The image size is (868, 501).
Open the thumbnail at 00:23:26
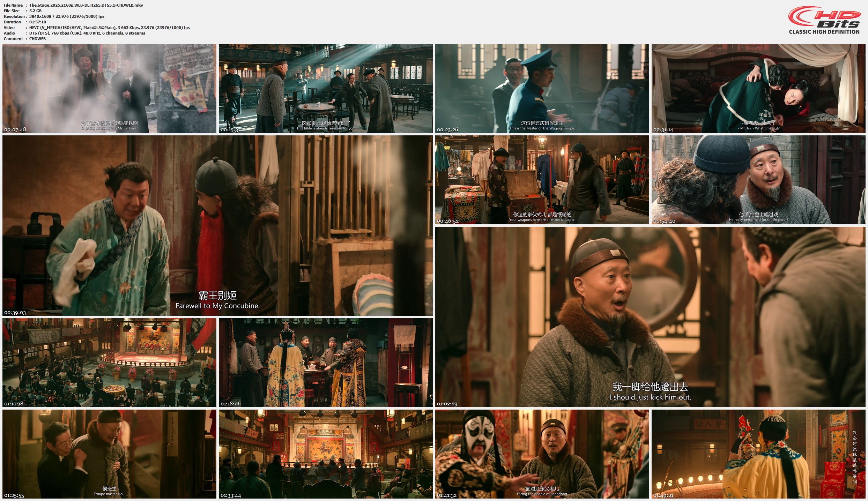pyautogui.click(x=542, y=88)
